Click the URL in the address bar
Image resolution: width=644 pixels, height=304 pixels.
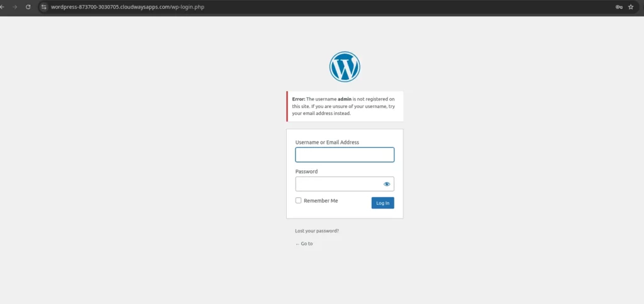click(127, 7)
